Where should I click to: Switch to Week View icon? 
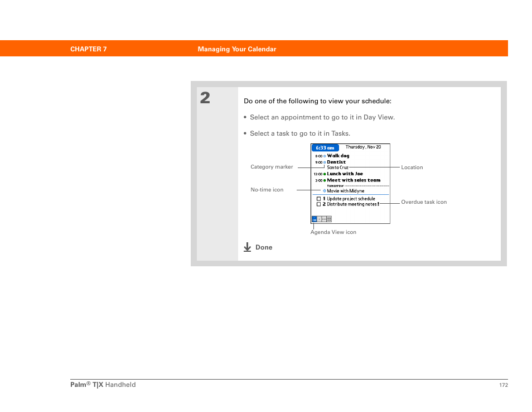[324, 219]
